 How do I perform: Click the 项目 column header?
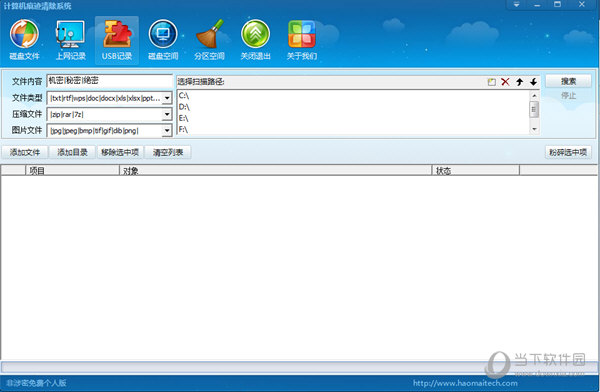coord(72,171)
